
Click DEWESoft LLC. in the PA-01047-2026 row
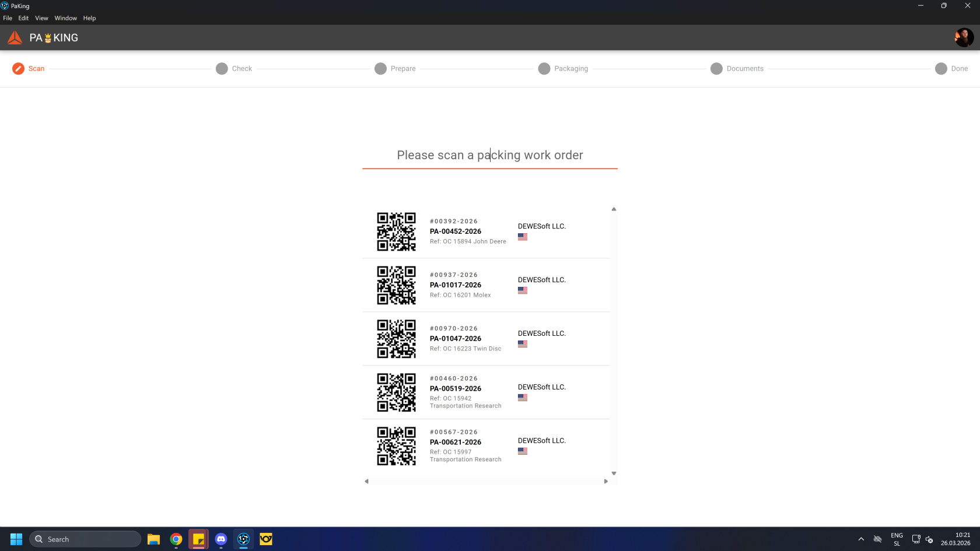[542, 334]
